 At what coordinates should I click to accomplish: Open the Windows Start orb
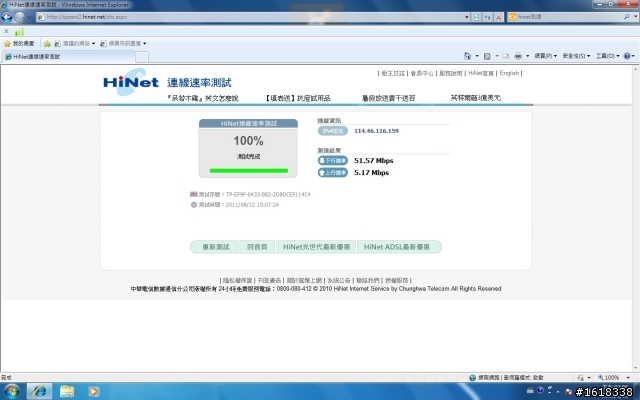(11, 392)
